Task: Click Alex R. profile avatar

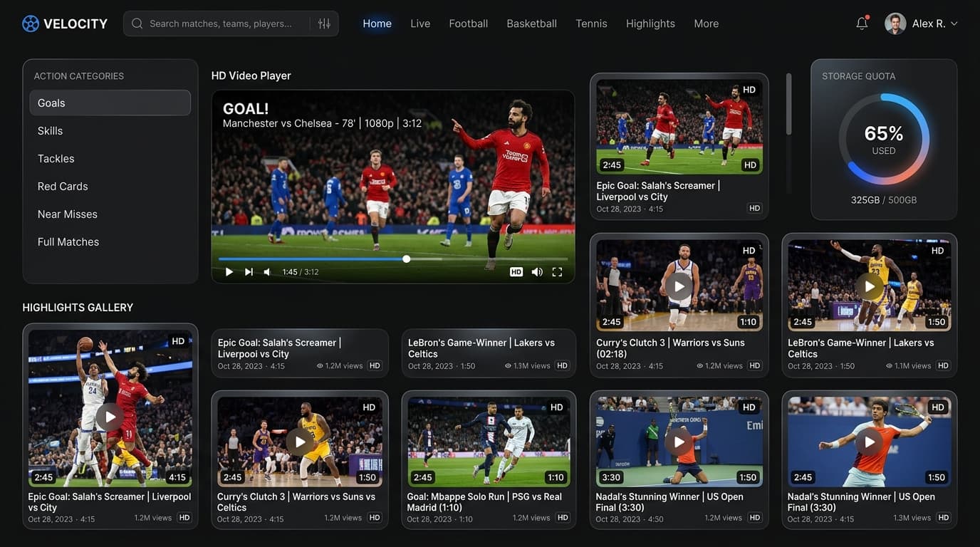Action: pyautogui.click(x=895, y=24)
